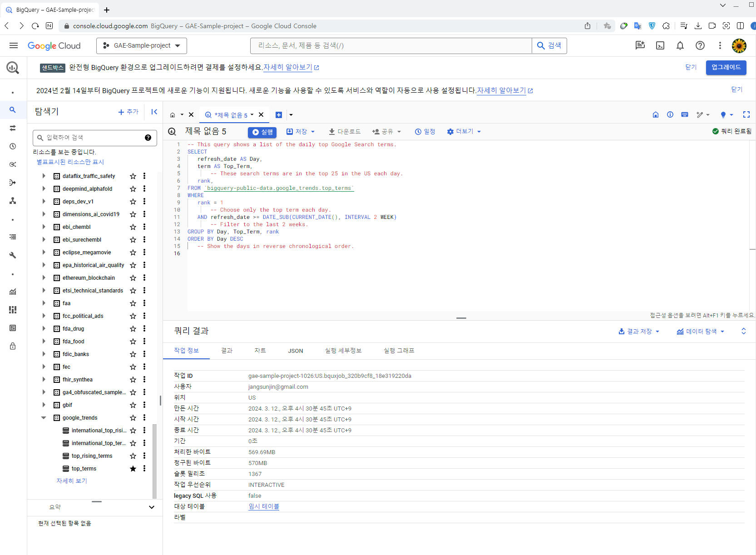756x555 pixels.
Task: Create a new query tab with plus icon
Action: pos(279,115)
